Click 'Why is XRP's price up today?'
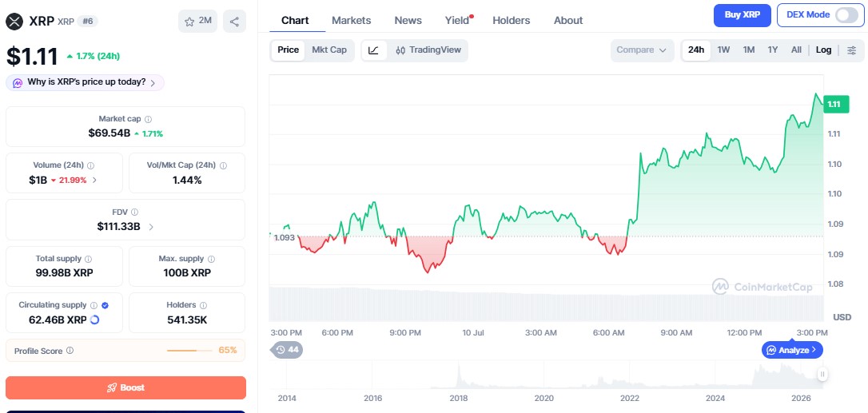 click(x=86, y=82)
